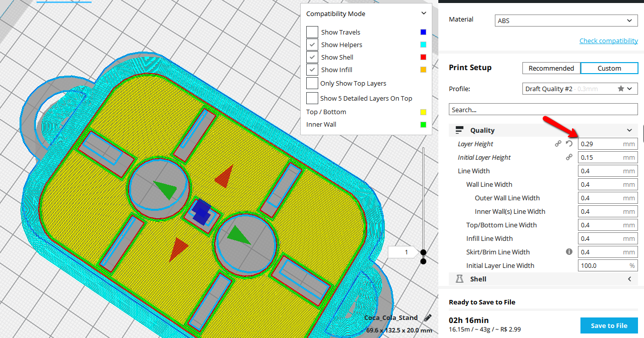644x338 pixels.
Task: Click the link icon beside Initial Layer Height
Action: 569,157
